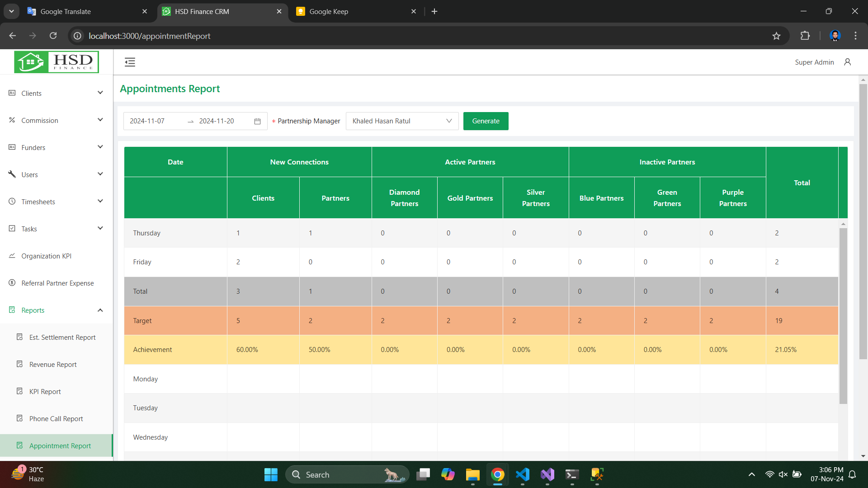868x488 pixels.
Task: Click the table's vertical scrollbar
Action: [x=843, y=316]
